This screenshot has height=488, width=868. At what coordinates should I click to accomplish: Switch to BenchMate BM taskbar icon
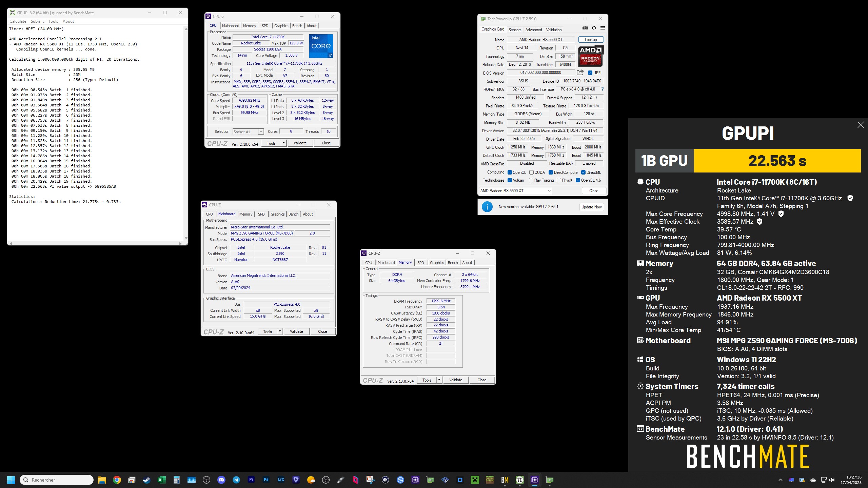pos(505,480)
